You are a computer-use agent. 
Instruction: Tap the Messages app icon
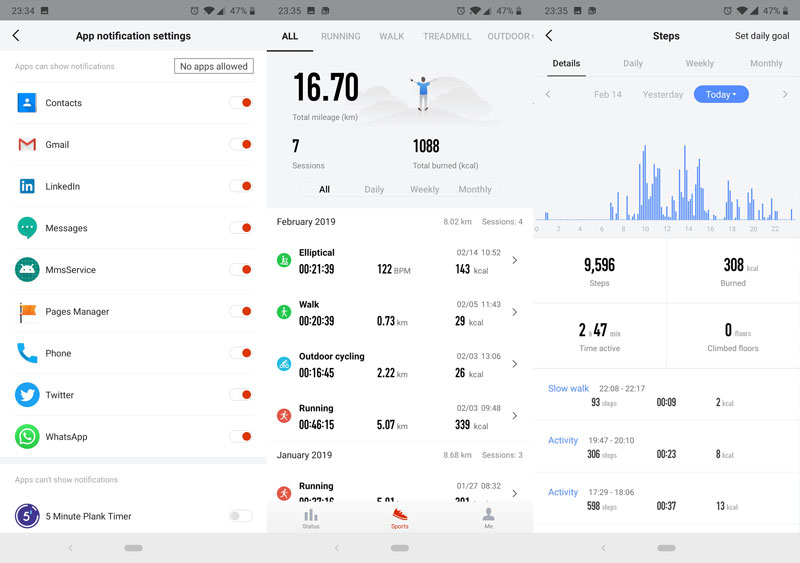pyautogui.click(x=27, y=228)
